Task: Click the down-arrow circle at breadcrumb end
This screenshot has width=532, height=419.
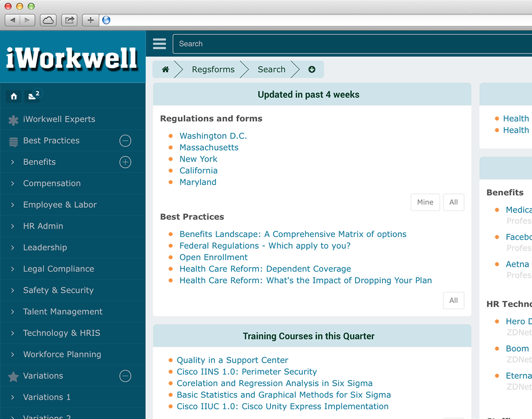Action: pos(312,69)
